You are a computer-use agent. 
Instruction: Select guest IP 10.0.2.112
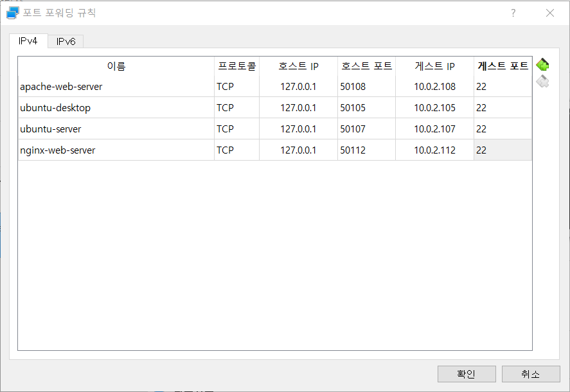tap(435, 150)
